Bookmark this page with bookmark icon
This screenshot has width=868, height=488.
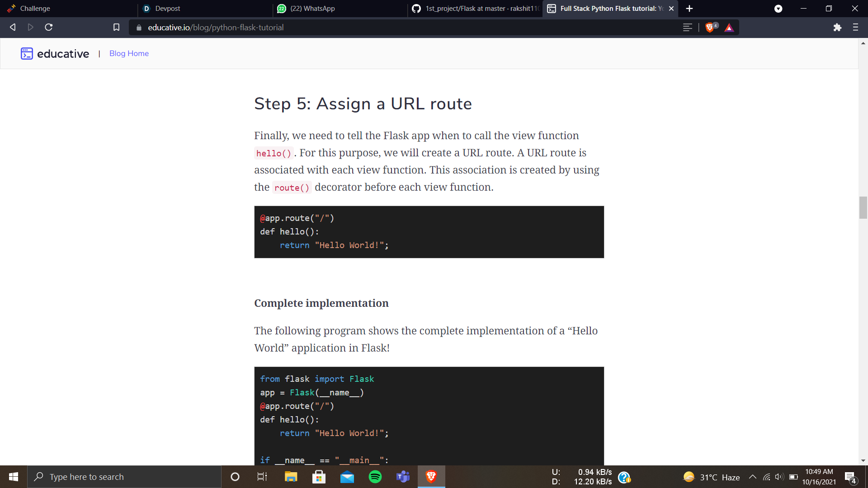(116, 28)
